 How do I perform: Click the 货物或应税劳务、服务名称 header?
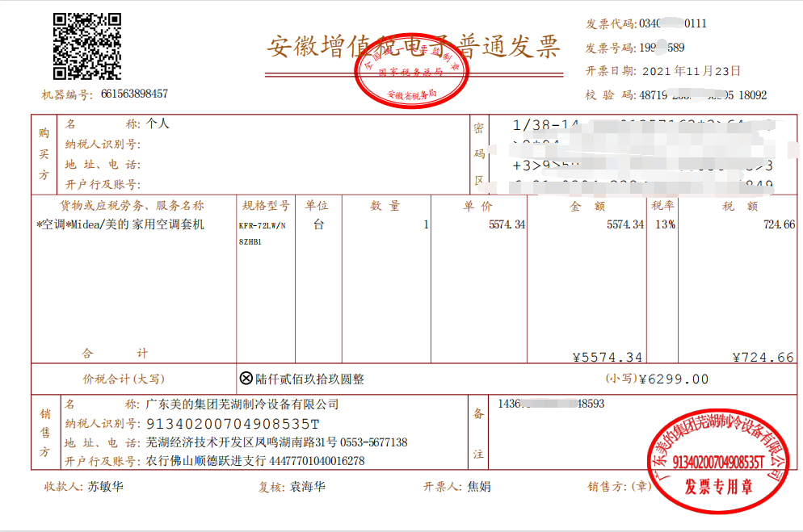point(132,206)
